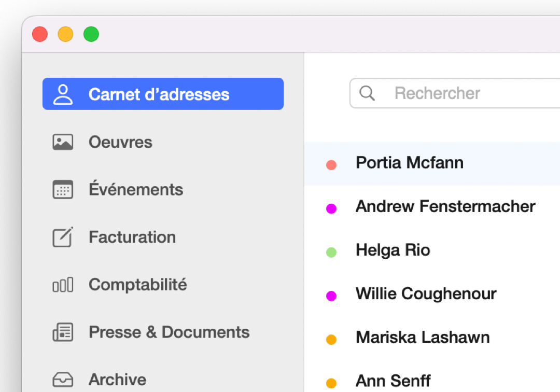Image resolution: width=560 pixels, height=392 pixels.
Task: Switch to the Facturation section
Action: (x=132, y=237)
